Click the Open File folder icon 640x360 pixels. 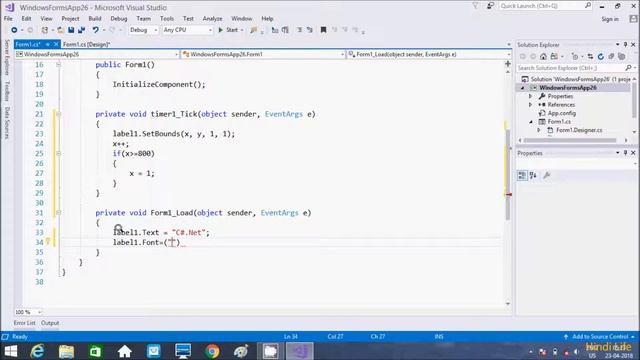tap(60, 30)
